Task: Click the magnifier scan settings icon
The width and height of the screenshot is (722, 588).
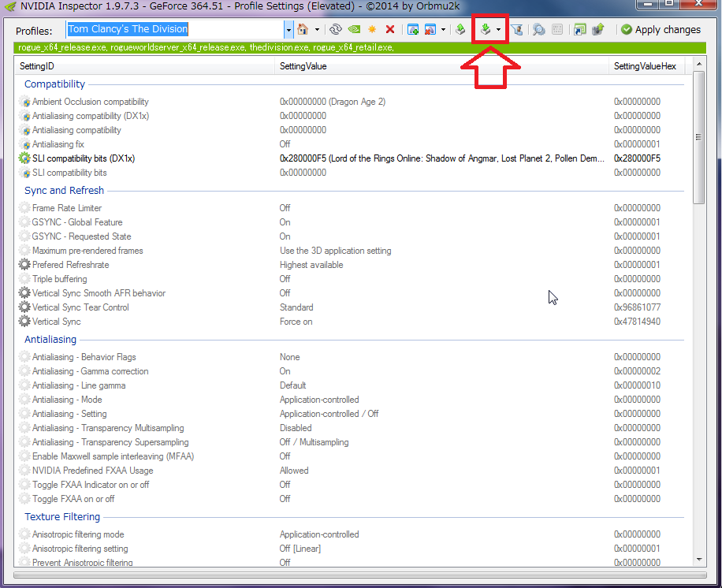Action: point(538,30)
